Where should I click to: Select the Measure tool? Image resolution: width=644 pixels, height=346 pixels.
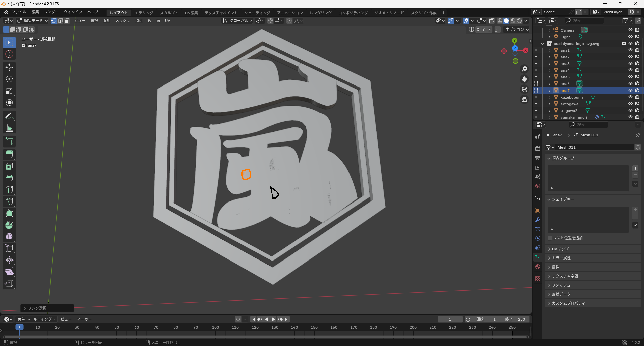(x=9, y=128)
